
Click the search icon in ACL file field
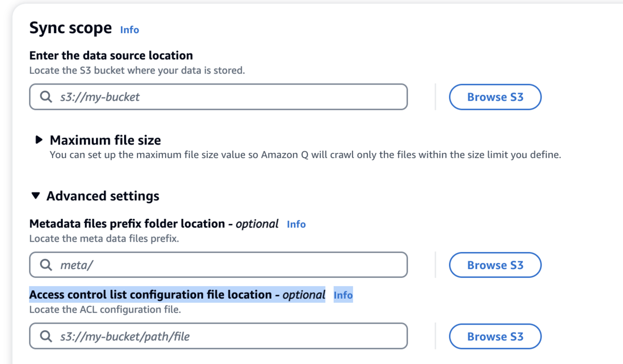46,337
